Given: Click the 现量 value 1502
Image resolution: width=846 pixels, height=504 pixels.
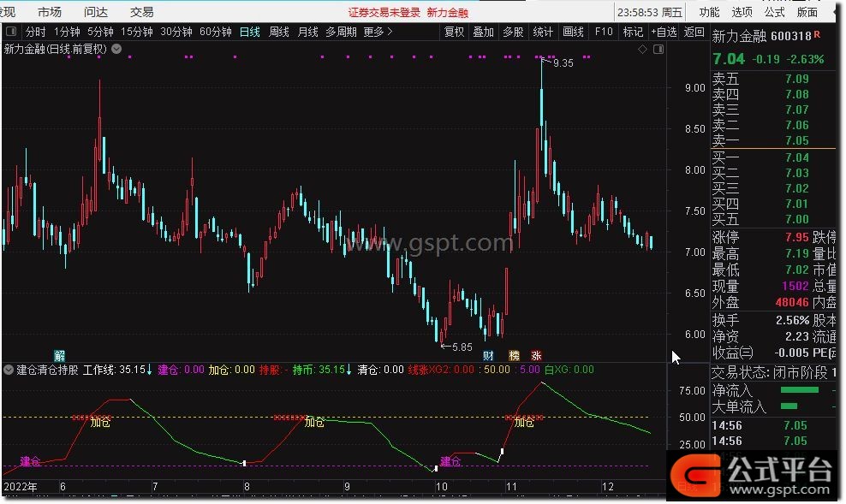Looking at the screenshot, I should [795, 286].
